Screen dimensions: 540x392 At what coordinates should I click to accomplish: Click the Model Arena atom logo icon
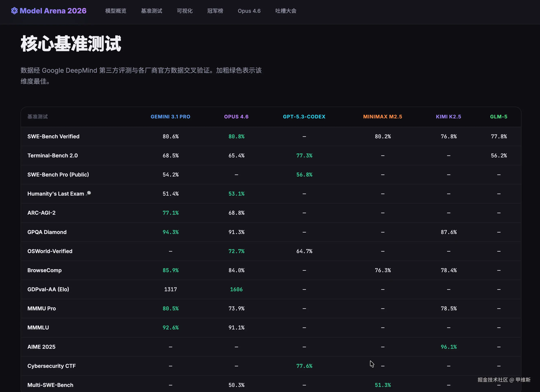click(14, 11)
